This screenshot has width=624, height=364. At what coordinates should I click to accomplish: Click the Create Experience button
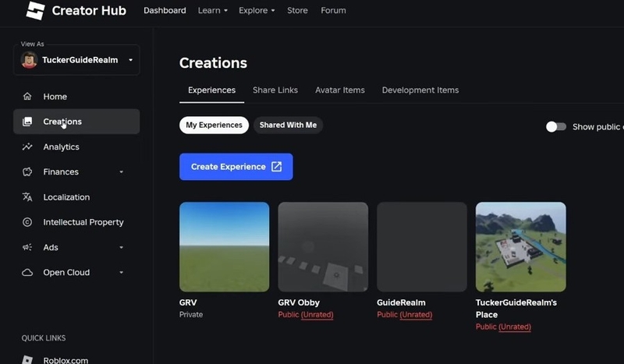pyautogui.click(x=236, y=167)
